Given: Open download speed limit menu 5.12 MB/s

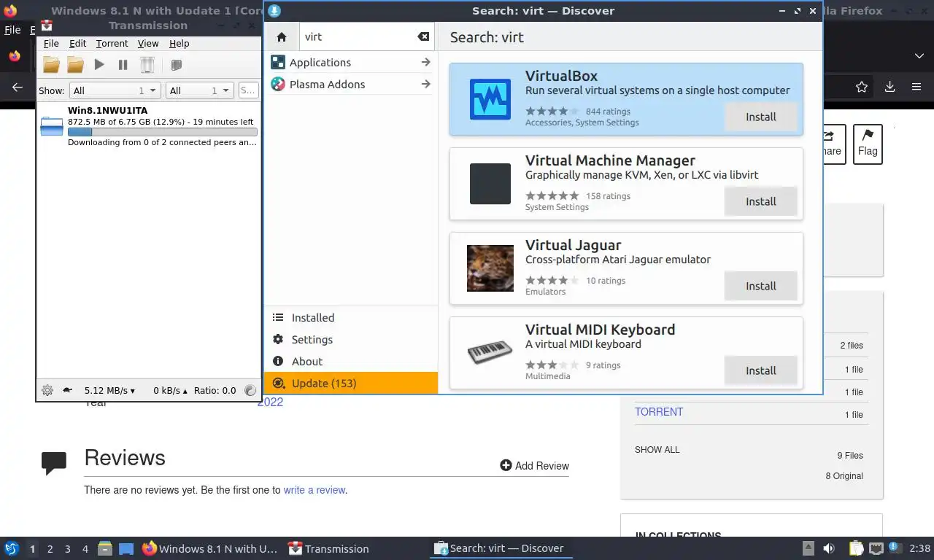Looking at the screenshot, I should [x=109, y=390].
